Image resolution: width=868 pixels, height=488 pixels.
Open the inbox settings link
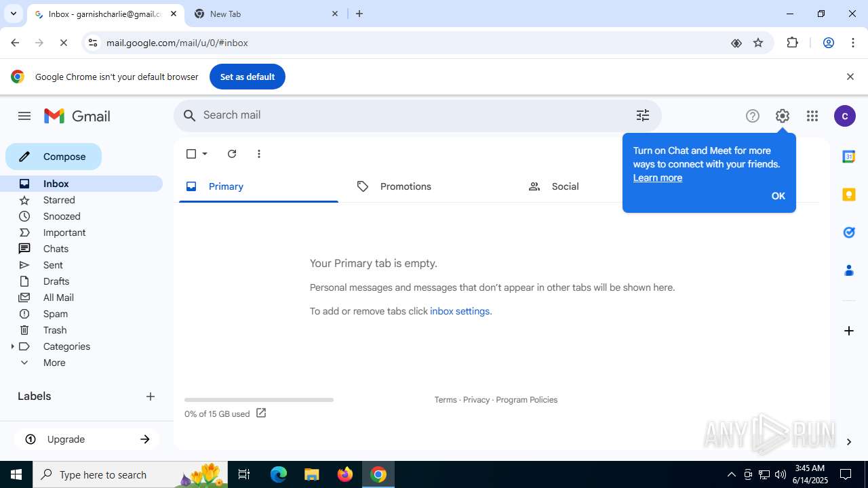tap(460, 311)
